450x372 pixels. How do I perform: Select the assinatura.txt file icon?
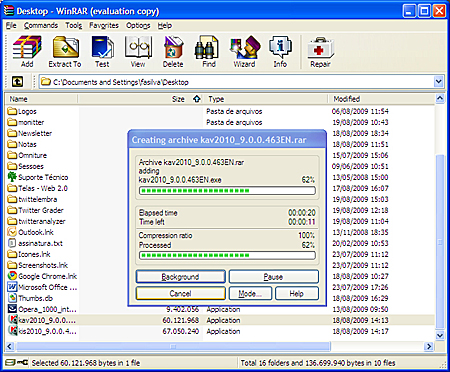[12, 243]
